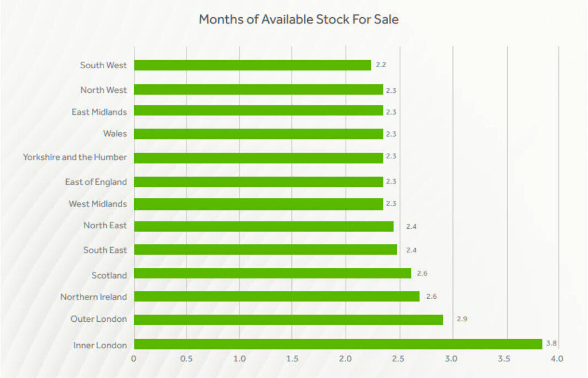Screen dimensions: 588x378
Task: Click the South West green bar
Action: pyautogui.click(x=253, y=65)
